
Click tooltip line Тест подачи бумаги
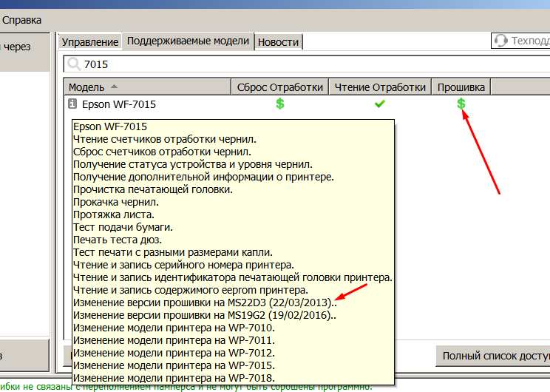(123, 227)
